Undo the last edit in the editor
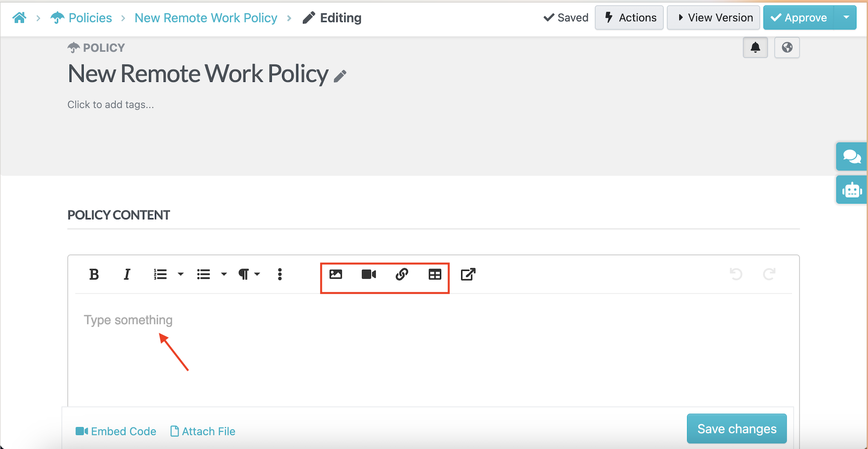This screenshot has width=868, height=449. point(737,274)
